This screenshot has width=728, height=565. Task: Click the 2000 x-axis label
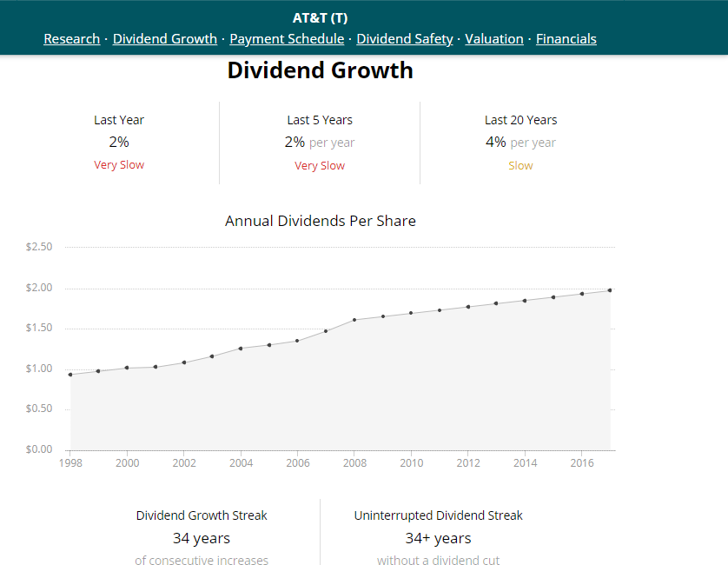pyautogui.click(x=127, y=462)
